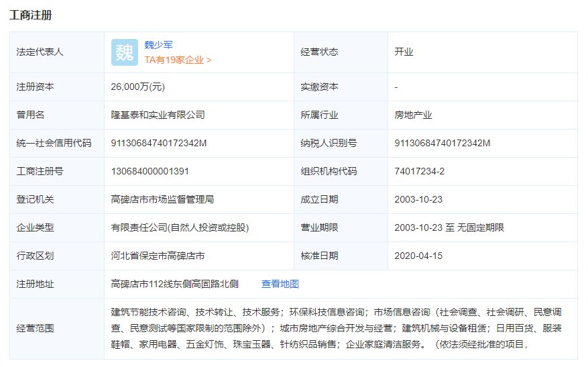The image size is (588, 367).
Task: Select registered address 高碑店市112线东侧高固路北侧
Action: click(x=174, y=284)
